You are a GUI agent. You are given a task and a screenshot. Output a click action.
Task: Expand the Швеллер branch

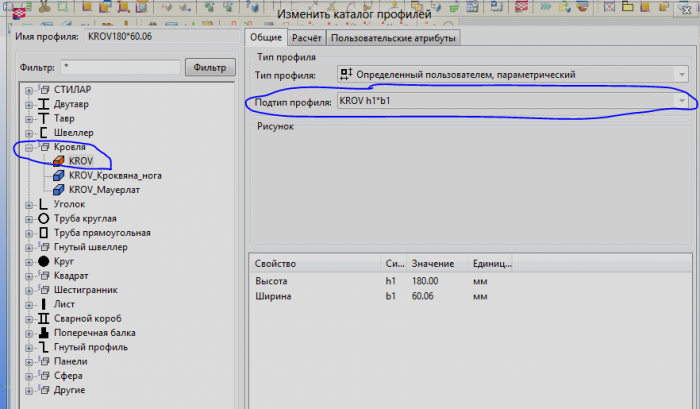coord(29,134)
